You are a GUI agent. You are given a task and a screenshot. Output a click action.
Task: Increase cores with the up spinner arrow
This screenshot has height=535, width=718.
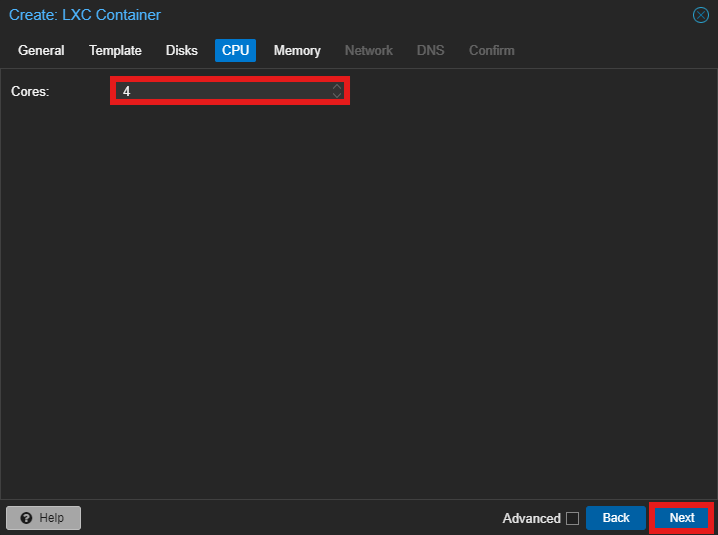(x=337, y=87)
